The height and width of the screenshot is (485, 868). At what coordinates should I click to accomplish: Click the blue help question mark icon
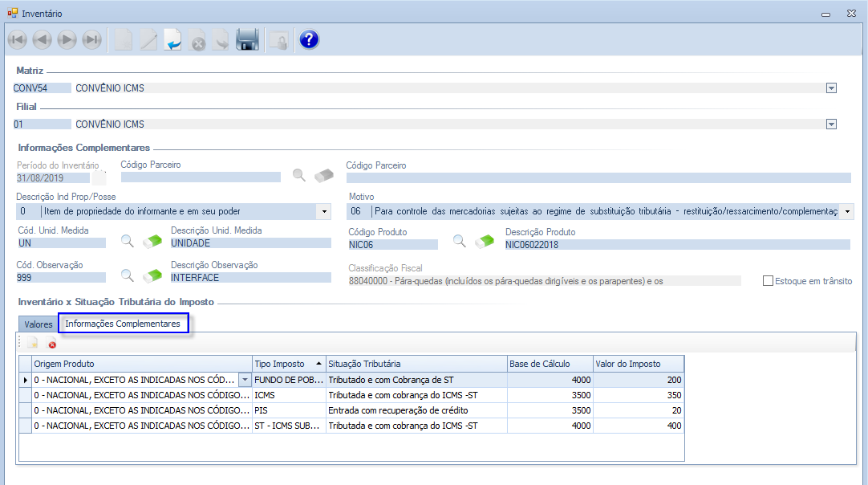pyautogui.click(x=309, y=40)
